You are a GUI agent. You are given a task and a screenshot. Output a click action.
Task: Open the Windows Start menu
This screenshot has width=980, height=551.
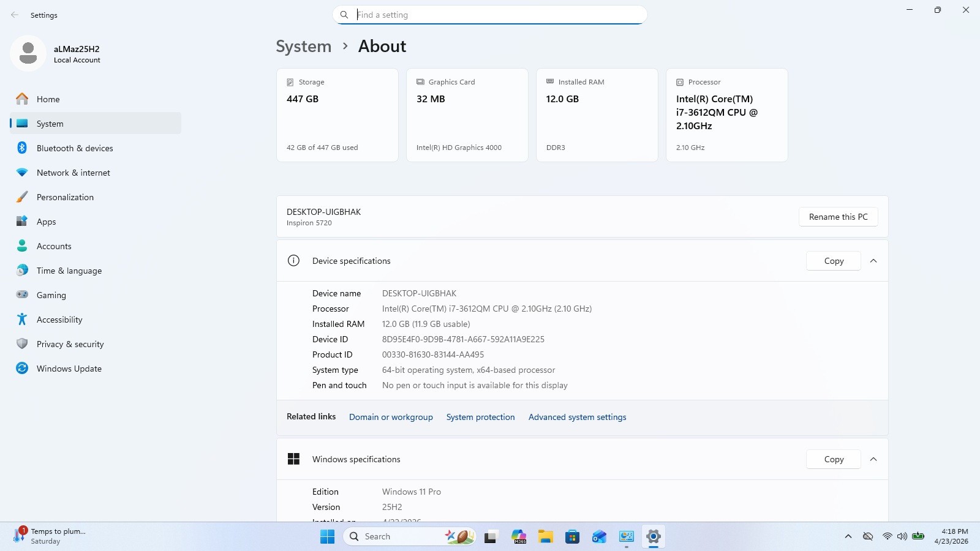point(328,537)
